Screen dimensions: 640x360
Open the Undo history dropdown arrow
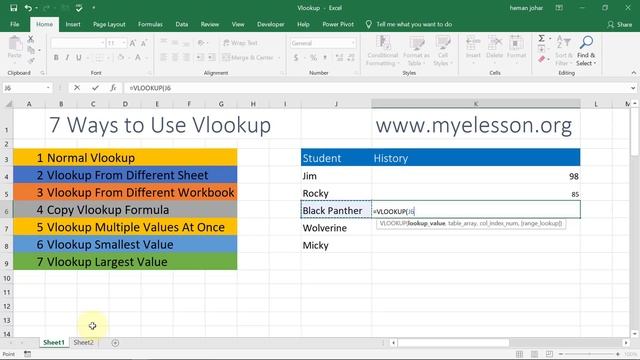point(36,8)
